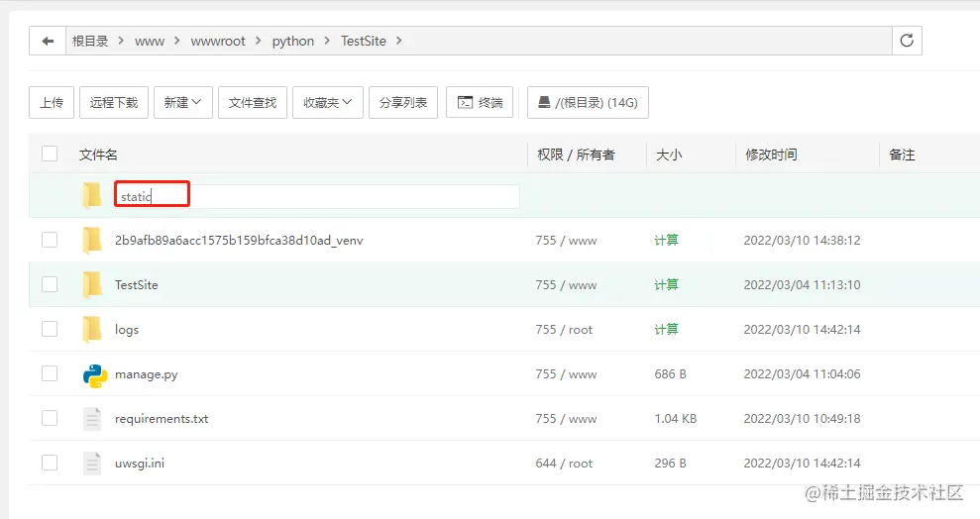Screen dimensions: 980x519
Task: Click into the static folder name field
Action: coord(317,197)
